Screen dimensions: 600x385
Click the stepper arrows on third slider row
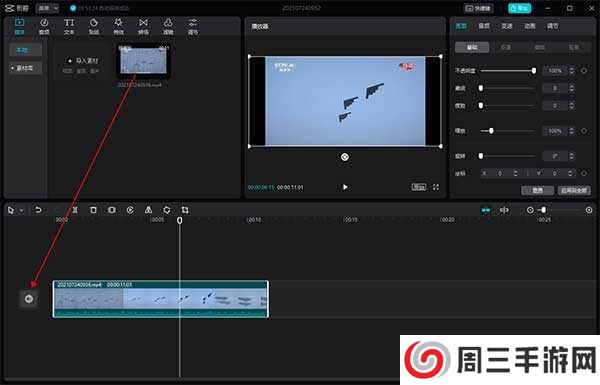tap(571, 106)
